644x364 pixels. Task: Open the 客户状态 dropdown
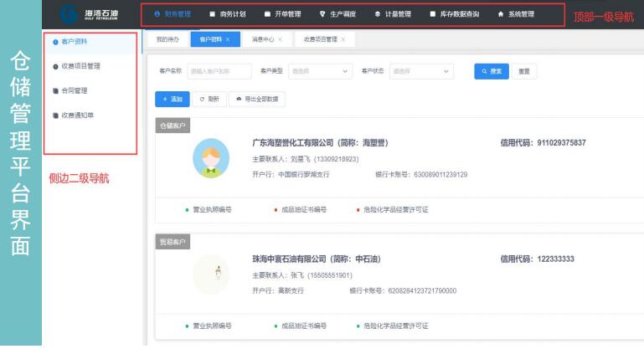(421, 72)
